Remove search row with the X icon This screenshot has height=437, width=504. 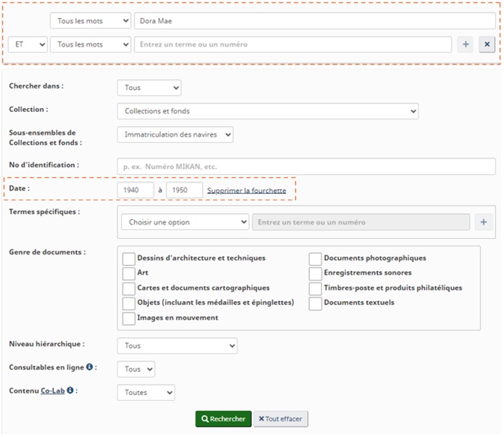(487, 45)
